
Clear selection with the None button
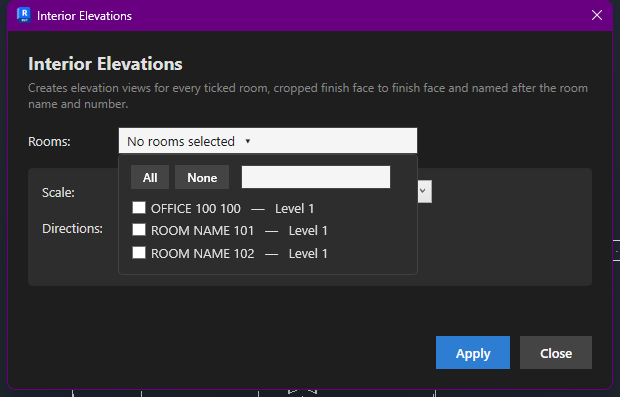(202, 177)
